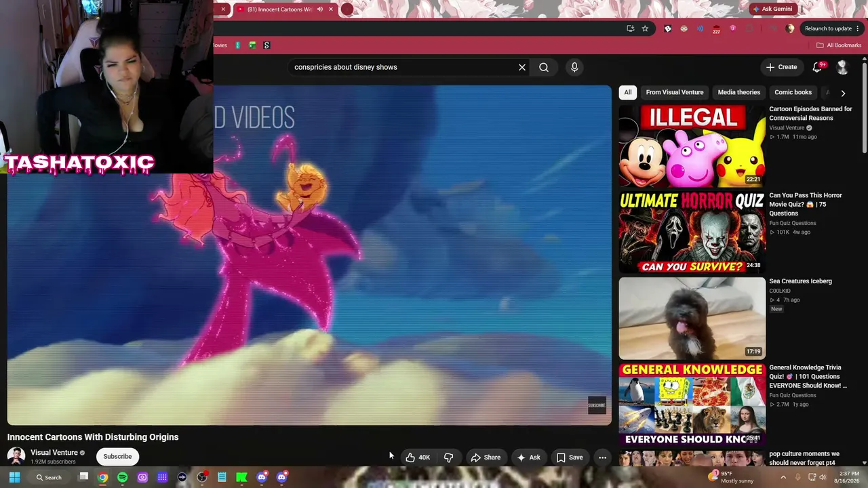Click the Ultimate Horror Quiz thumbnail

pos(692,232)
